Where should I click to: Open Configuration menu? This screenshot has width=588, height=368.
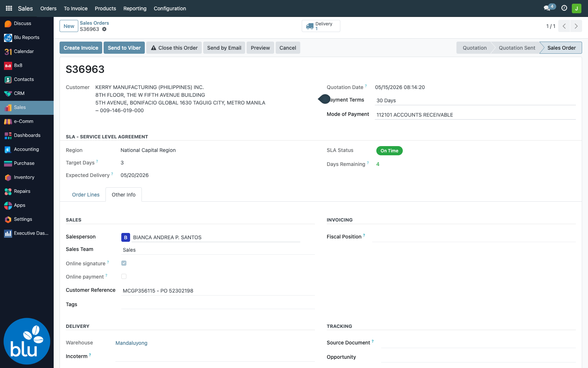pos(170,8)
